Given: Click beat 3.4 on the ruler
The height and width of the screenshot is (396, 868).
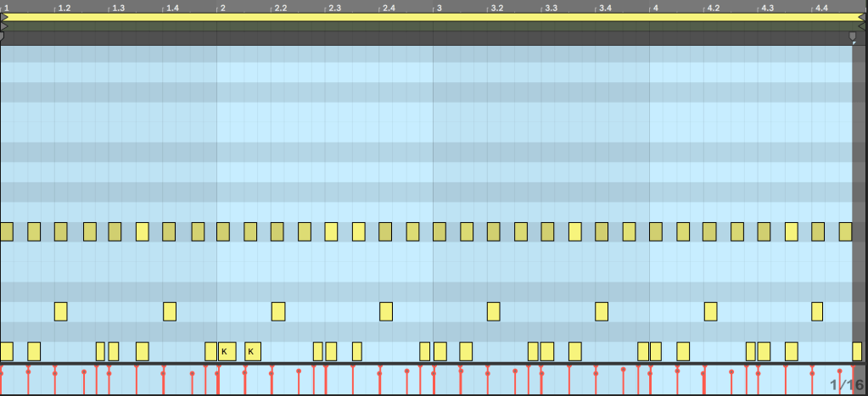Looking at the screenshot, I should pos(604,8).
